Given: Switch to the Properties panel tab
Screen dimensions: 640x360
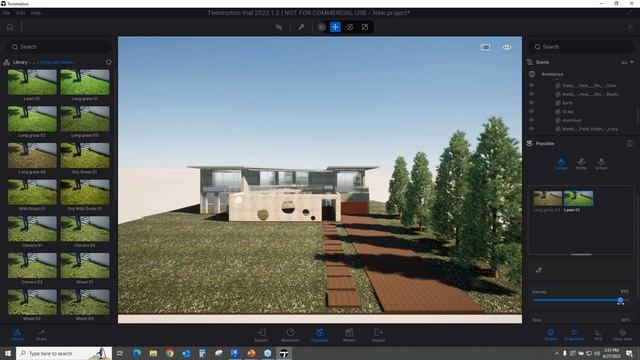Looking at the screenshot, I should click(574, 335).
